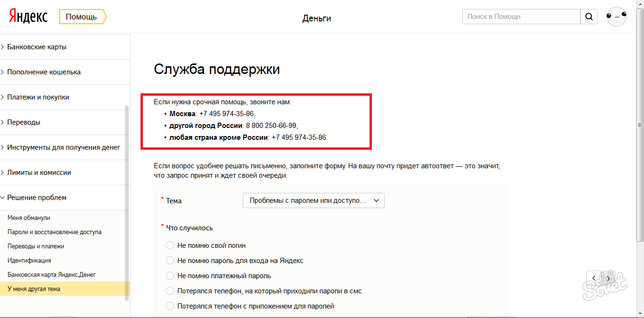Click the search magnifier icon

click(589, 17)
